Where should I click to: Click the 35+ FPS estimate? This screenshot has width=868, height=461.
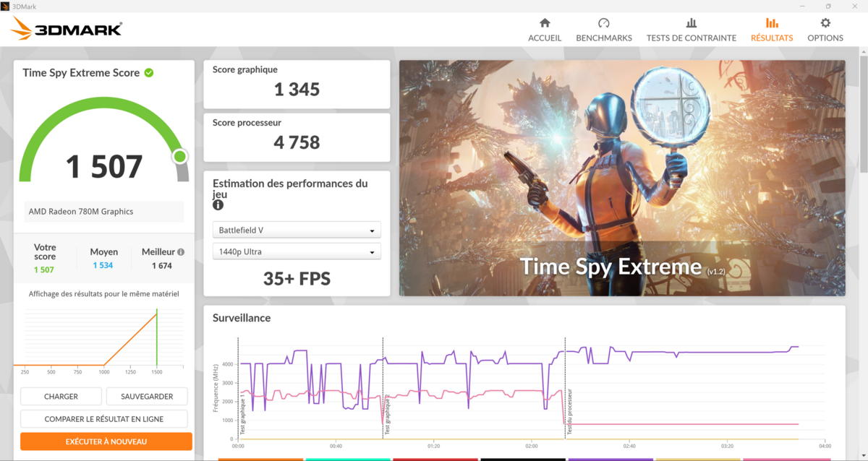click(x=297, y=278)
